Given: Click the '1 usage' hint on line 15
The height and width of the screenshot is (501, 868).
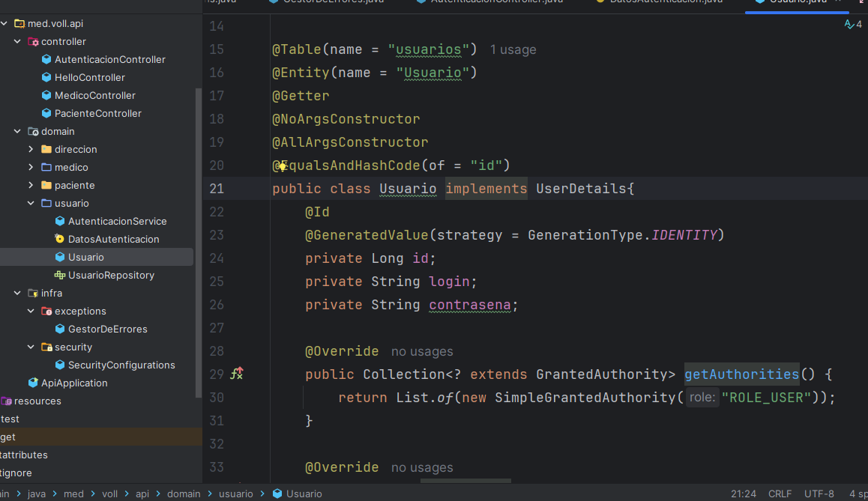Looking at the screenshot, I should tap(513, 49).
